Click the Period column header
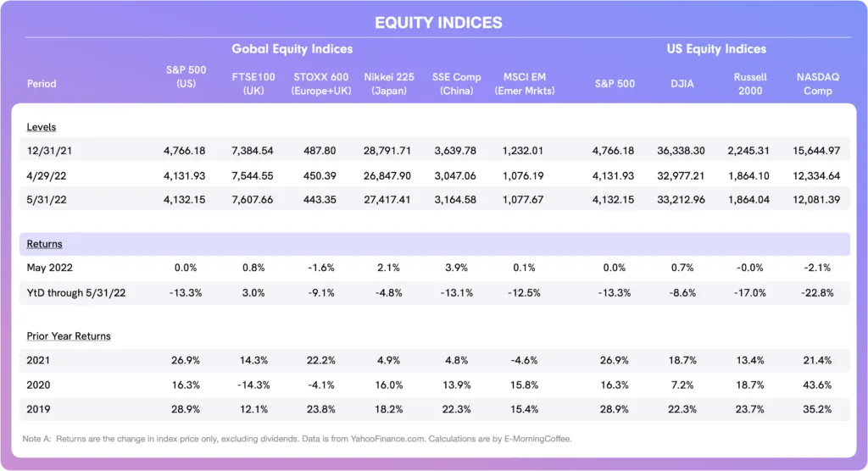 click(42, 84)
